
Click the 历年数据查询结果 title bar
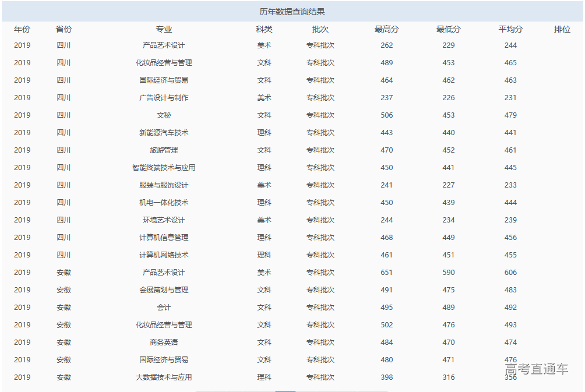[x=292, y=8]
